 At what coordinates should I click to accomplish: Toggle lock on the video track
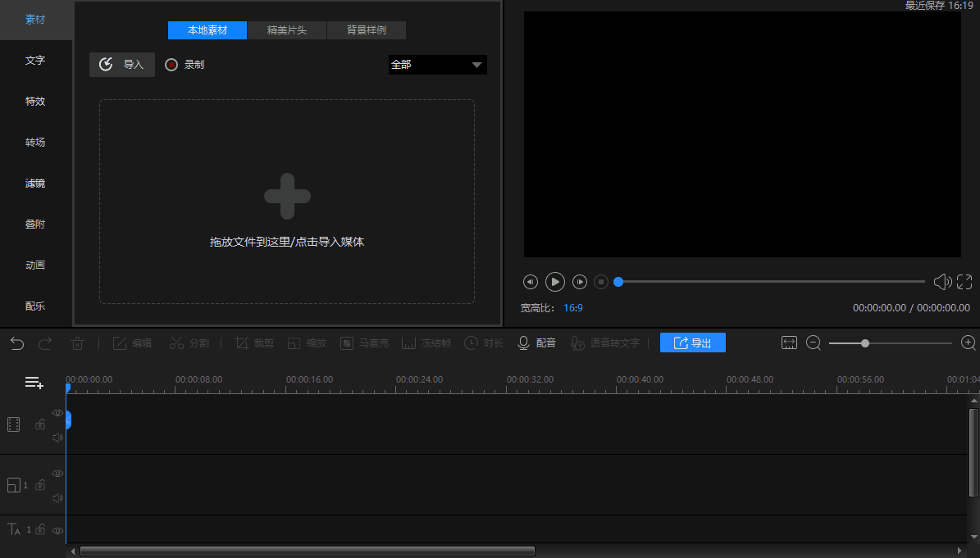(40, 424)
